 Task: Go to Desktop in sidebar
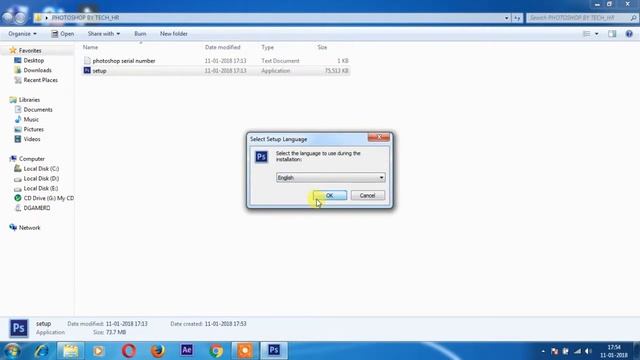tap(33, 60)
